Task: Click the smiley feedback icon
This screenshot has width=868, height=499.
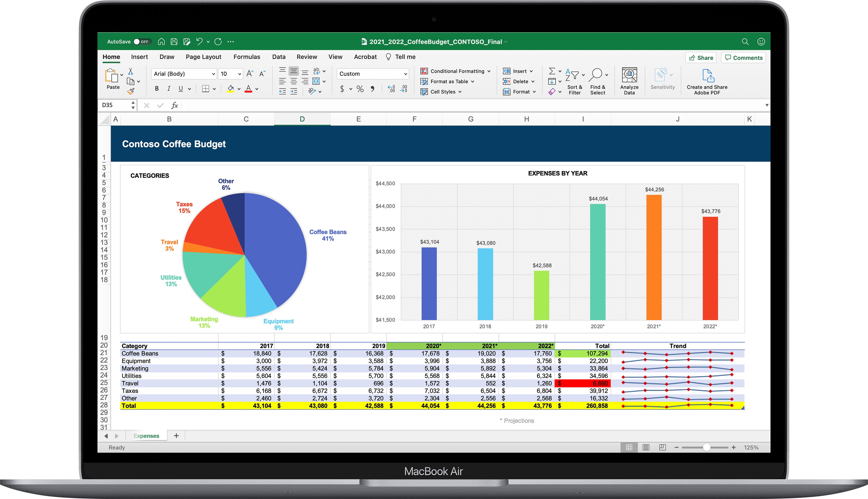Action: (761, 41)
